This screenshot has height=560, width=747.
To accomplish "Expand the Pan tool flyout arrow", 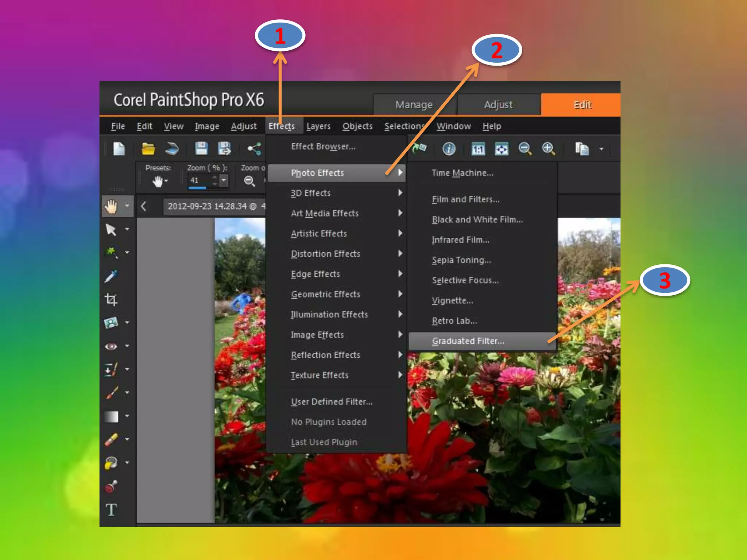I will 127,206.
